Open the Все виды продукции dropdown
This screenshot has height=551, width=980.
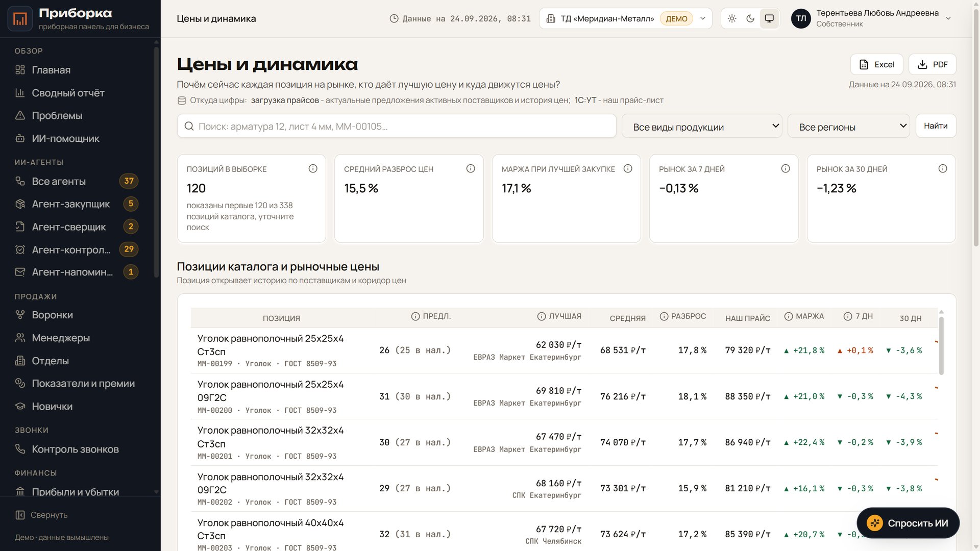tap(702, 126)
